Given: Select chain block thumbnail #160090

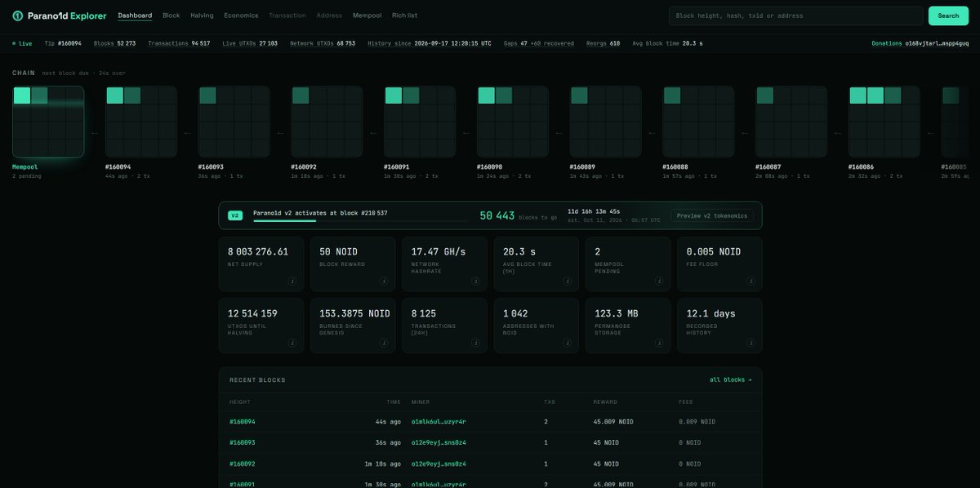Looking at the screenshot, I should pyautogui.click(x=513, y=122).
